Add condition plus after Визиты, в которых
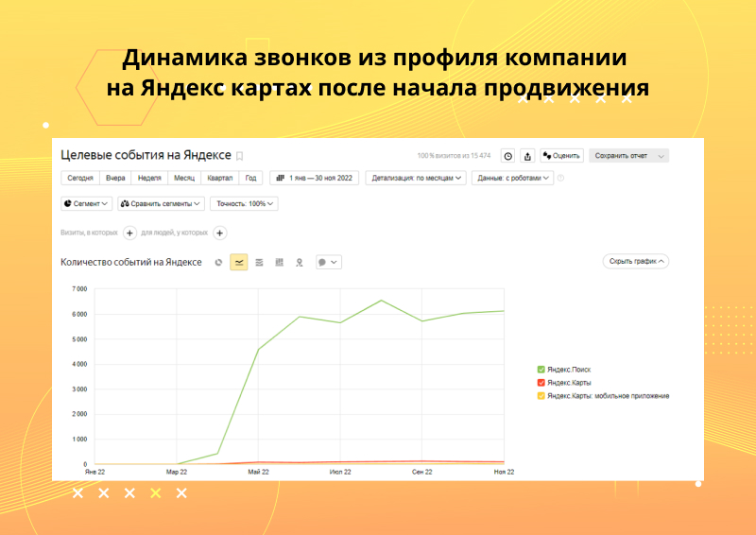The image size is (756, 535). click(x=129, y=233)
